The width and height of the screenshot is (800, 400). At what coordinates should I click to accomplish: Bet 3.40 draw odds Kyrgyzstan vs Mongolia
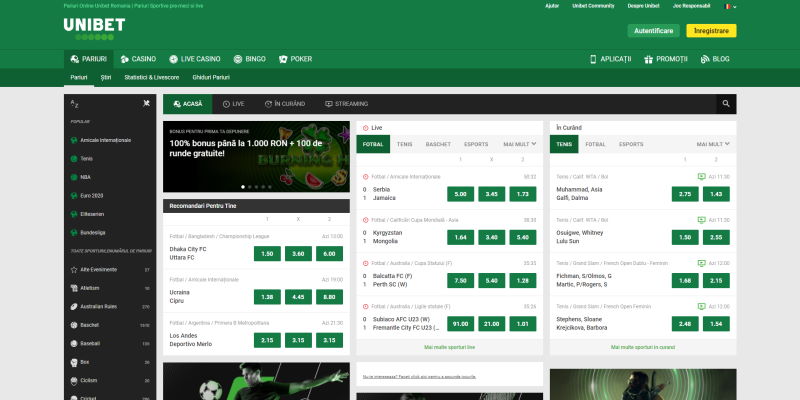(x=492, y=237)
